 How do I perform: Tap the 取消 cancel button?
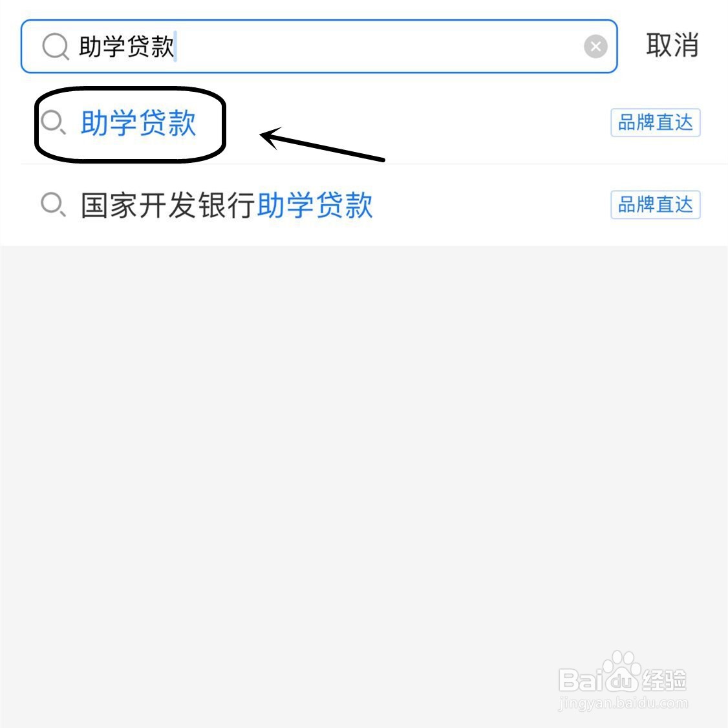coord(672,45)
